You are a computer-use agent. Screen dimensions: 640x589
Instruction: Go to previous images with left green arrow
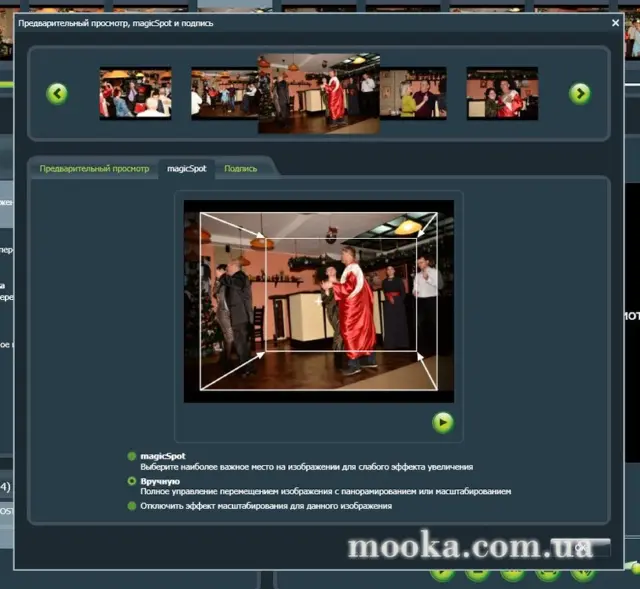click(57, 94)
